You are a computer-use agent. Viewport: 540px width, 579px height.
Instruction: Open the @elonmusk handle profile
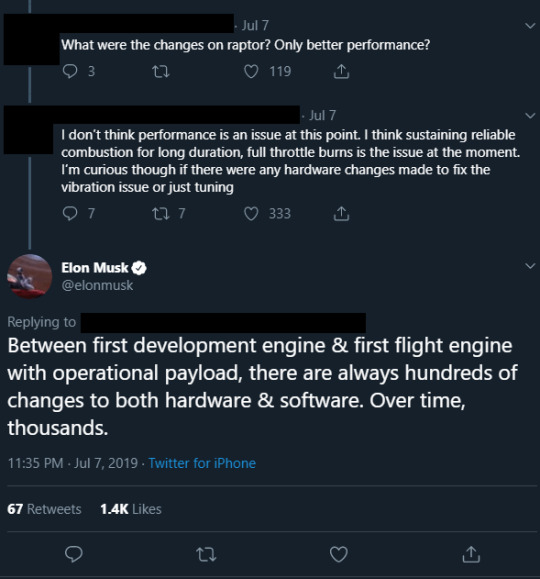(97, 285)
